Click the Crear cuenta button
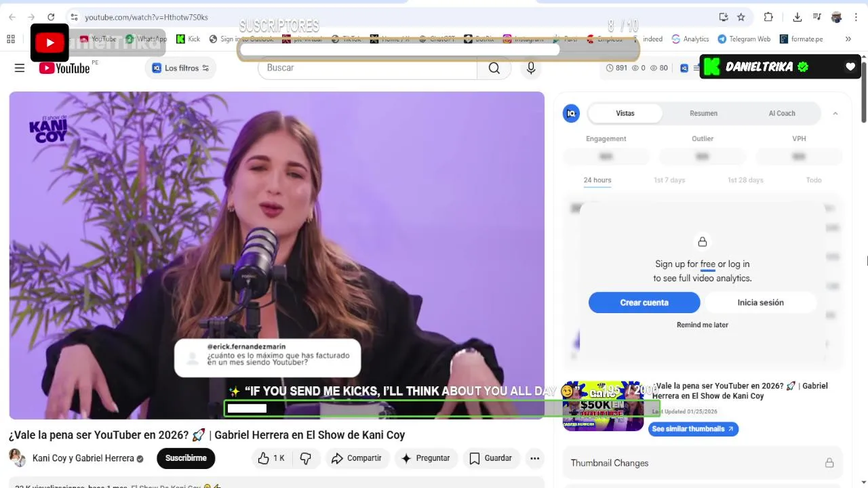This screenshot has height=488, width=868. click(644, 302)
